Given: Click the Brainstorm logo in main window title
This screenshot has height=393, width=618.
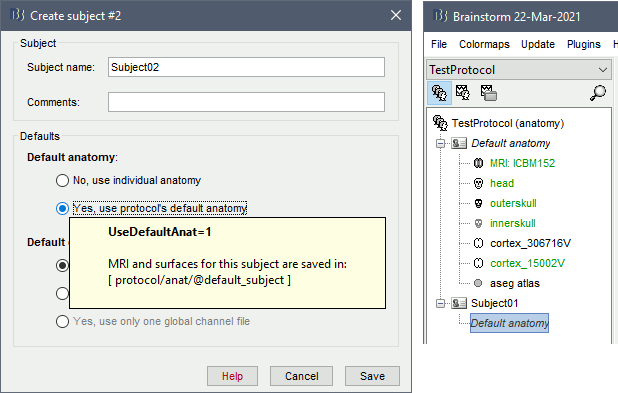Looking at the screenshot, I should coord(440,16).
